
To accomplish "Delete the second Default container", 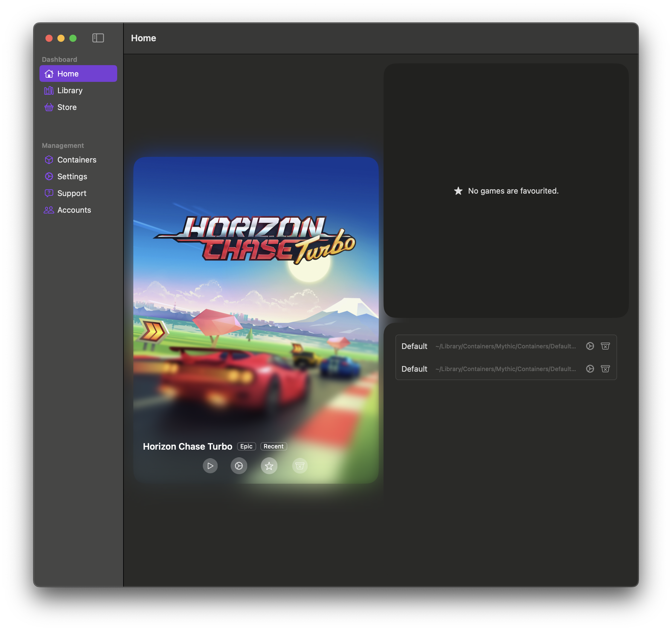I will pos(605,369).
